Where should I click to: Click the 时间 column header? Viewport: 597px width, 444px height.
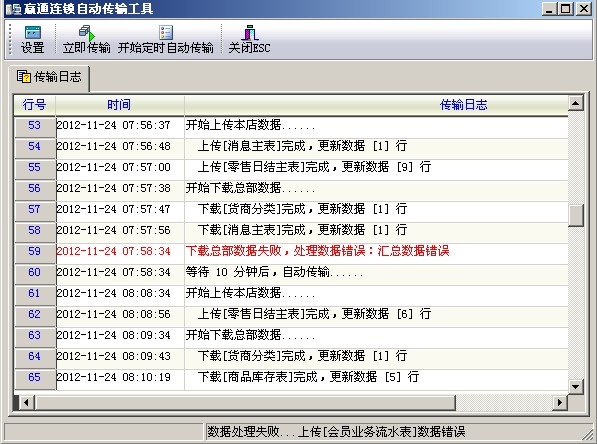click(x=120, y=105)
